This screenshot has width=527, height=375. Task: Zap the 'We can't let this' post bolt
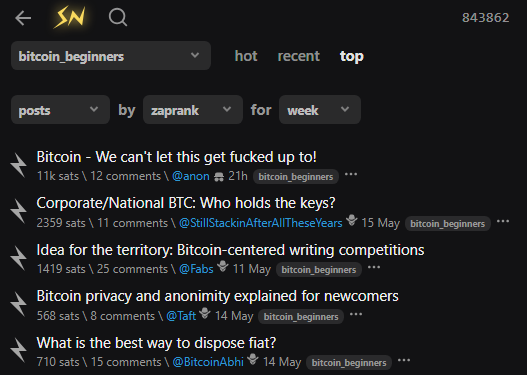[x=18, y=165]
